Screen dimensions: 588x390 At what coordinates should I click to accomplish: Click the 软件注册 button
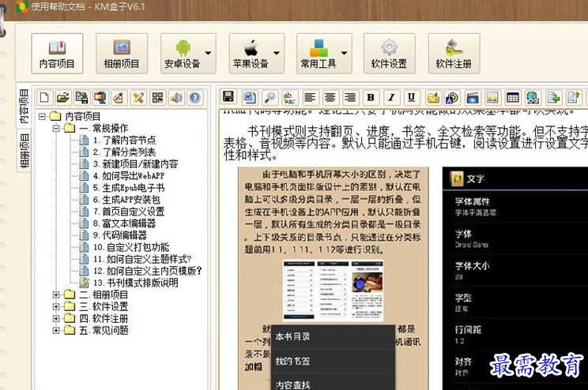coord(453,54)
